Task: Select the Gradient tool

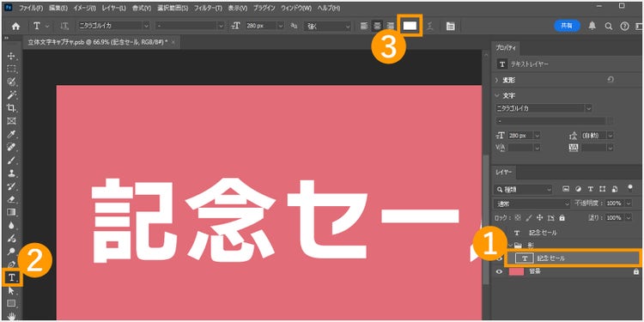Action: click(x=11, y=212)
